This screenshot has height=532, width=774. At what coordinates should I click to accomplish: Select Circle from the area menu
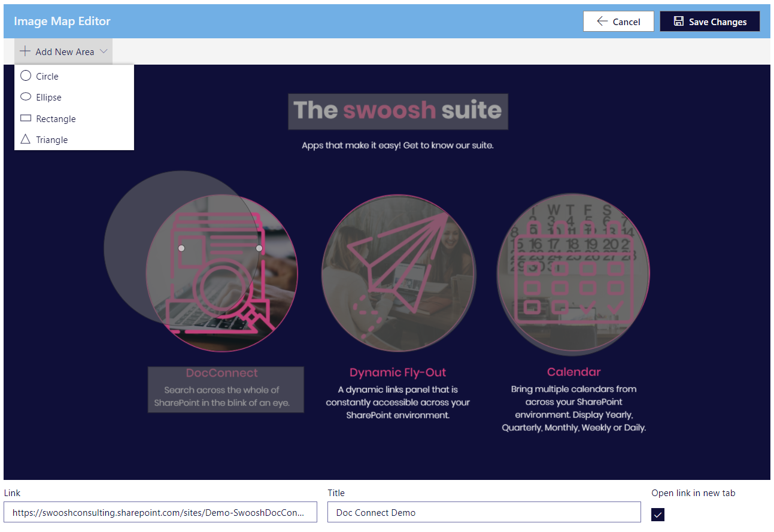pos(74,76)
